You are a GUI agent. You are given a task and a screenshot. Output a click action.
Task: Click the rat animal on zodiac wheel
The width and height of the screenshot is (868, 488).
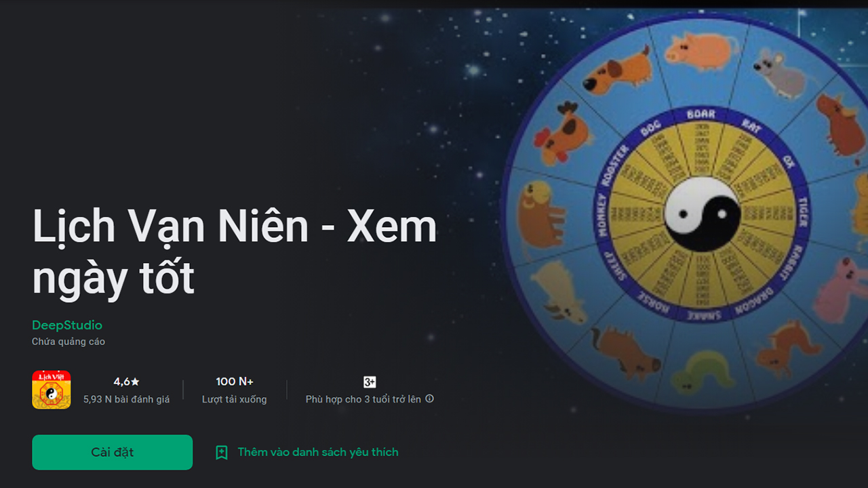pyautogui.click(x=780, y=73)
